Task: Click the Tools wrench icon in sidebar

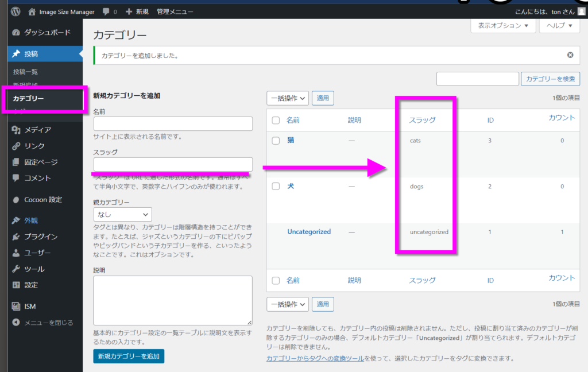Action: 16,269
